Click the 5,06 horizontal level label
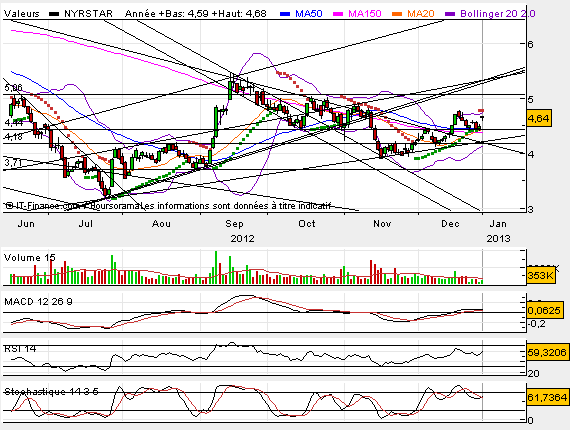This screenshot has height=430, width=570. pos(13,88)
